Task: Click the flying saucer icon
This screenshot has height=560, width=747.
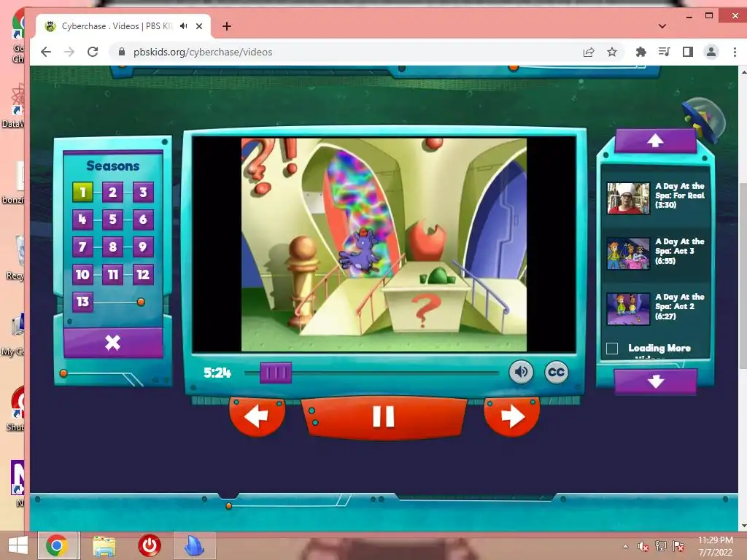Action: click(x=704, y=120)
